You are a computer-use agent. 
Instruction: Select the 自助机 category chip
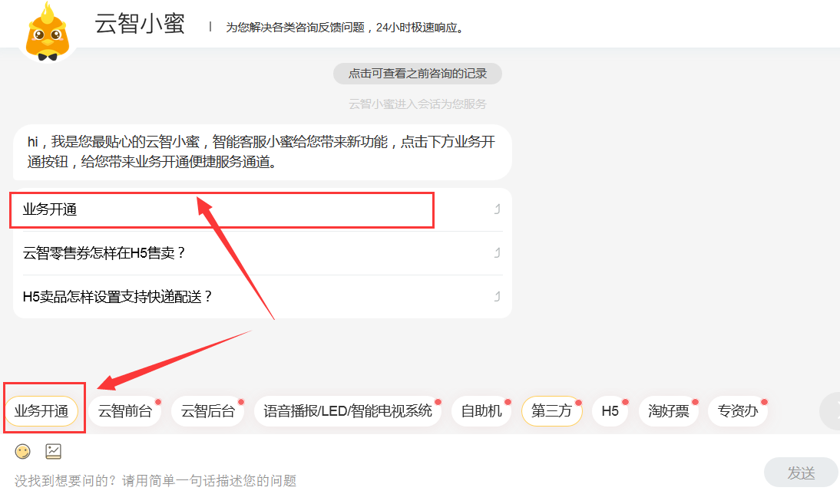coord(481,411)
